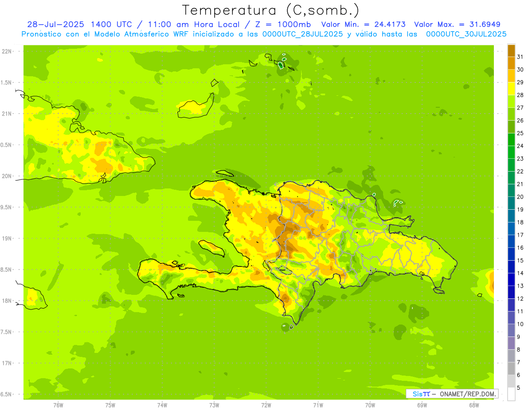
Task: Click the '1.5N' latitude axis label
Action: (6, 82)
